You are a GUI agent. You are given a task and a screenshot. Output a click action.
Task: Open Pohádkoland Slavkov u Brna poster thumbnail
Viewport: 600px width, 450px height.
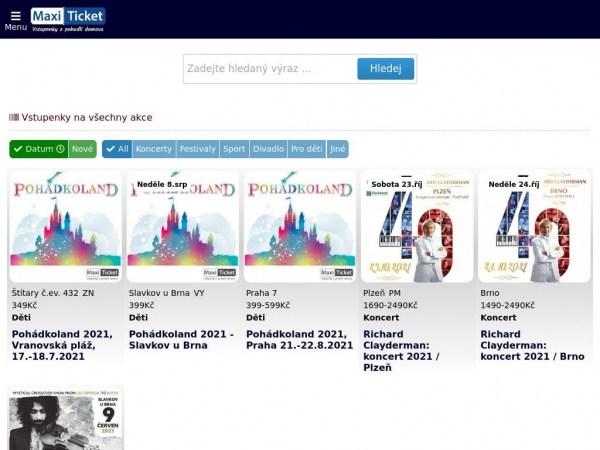point(183,226)
